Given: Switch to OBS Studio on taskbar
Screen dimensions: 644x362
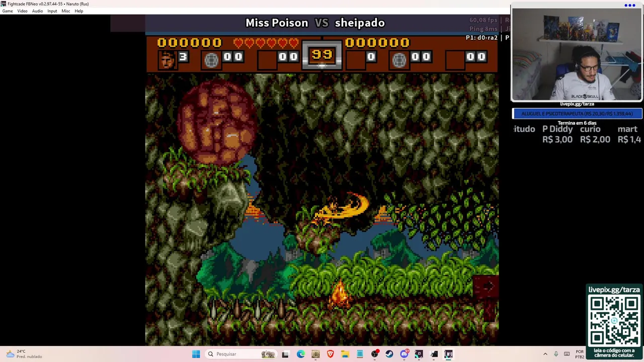Looking at the screenshot, I should (375, 354).
